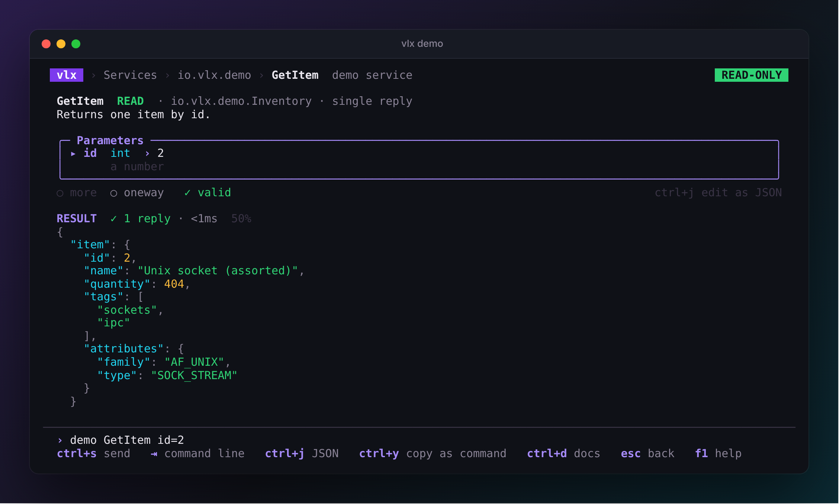839x504 pixels.
Task: Open the Services breadcrumb
Action: [x=130, y=75]
